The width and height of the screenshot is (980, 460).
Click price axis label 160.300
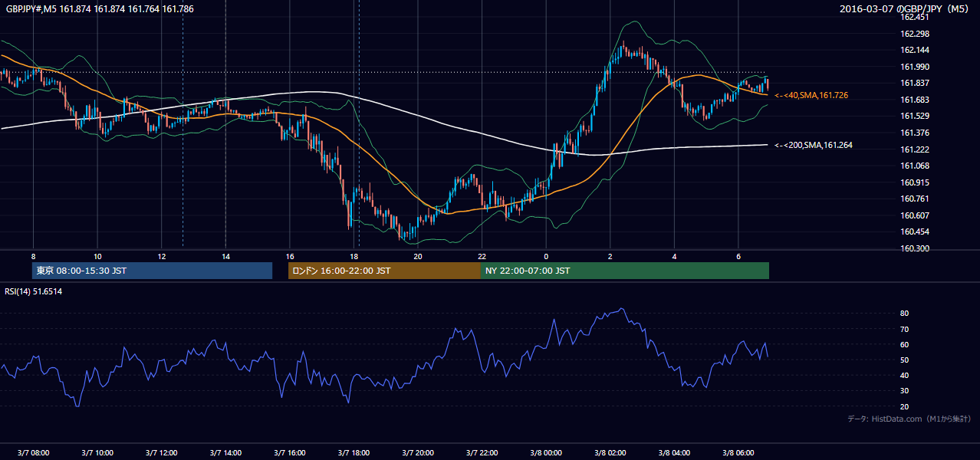(x=914, y=248)
